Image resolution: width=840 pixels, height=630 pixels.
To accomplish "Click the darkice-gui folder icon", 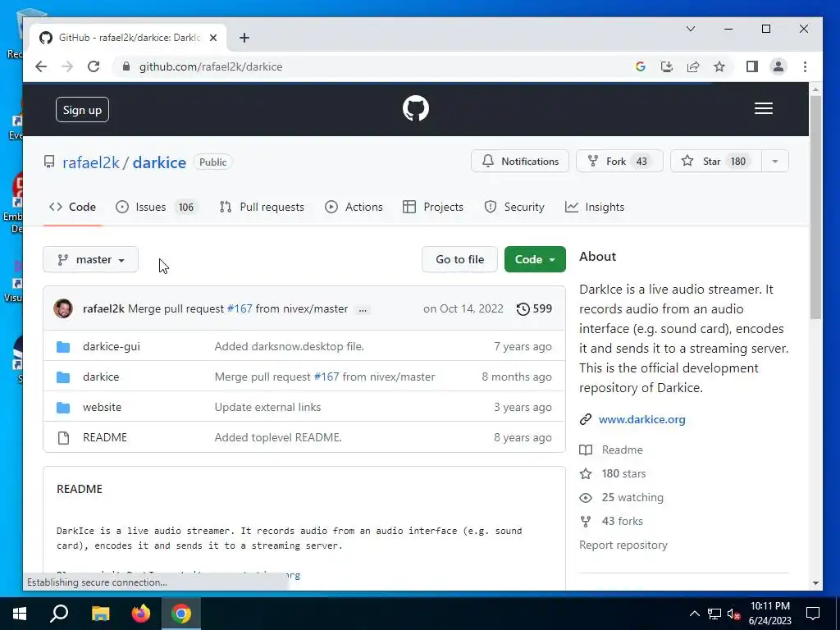I will click(x=63, y=347).
